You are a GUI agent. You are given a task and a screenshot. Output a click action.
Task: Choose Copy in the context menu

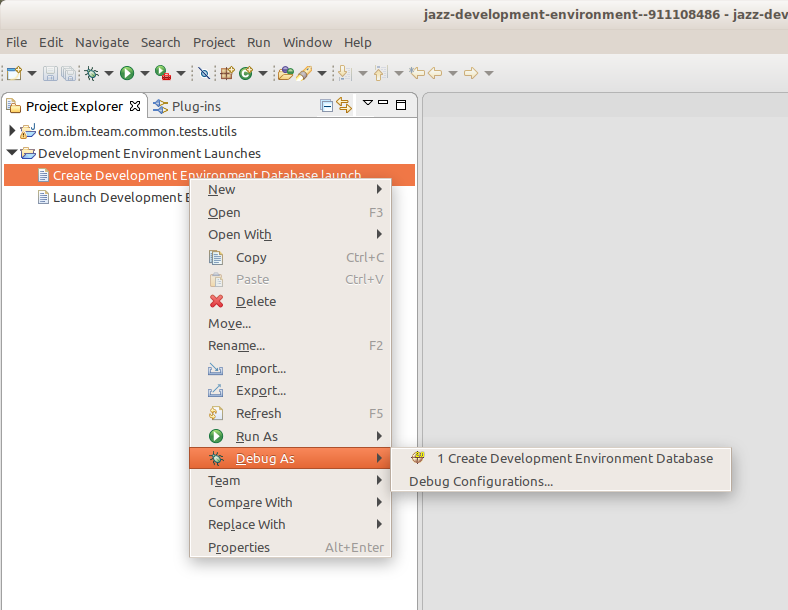[290, 257]
